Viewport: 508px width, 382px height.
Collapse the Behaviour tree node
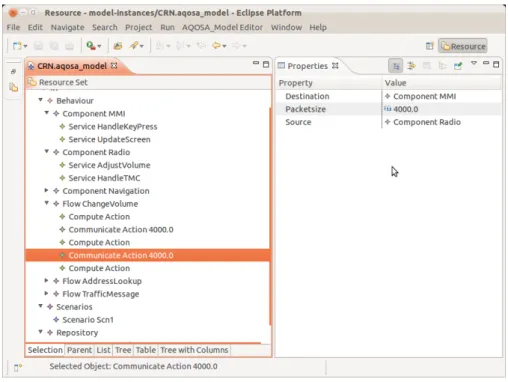41,100
